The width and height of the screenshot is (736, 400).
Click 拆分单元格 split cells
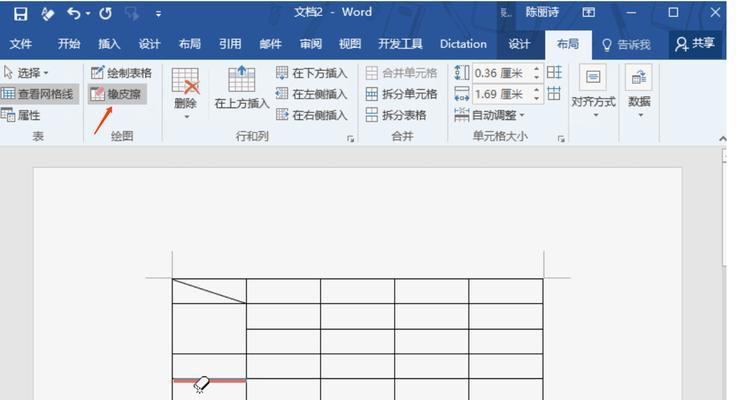coord(401,94)
